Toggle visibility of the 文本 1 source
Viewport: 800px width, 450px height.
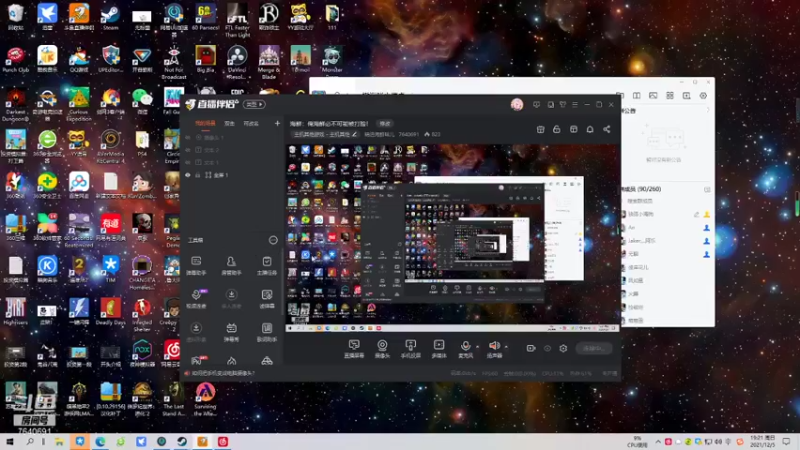188,162
